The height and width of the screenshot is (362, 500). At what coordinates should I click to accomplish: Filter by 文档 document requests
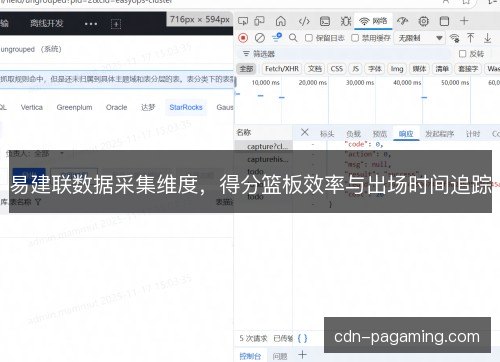coord(315,69)
